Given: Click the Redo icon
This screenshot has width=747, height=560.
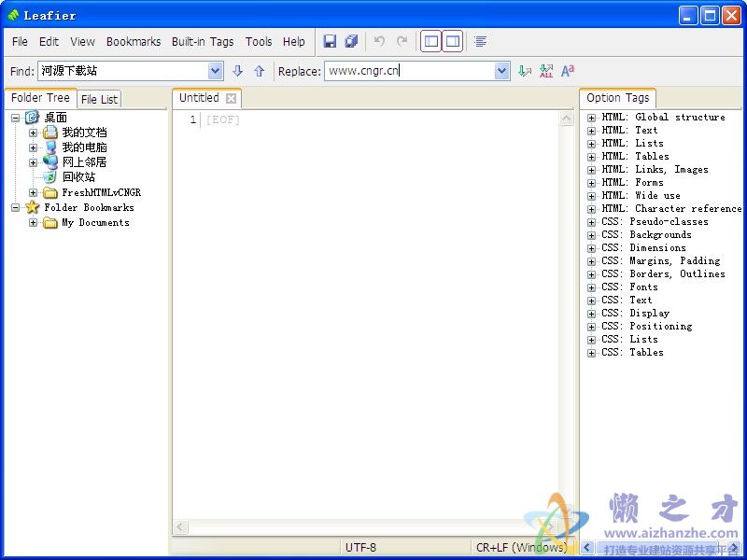Looking at the screenshot, I should (x=402, y=41).
